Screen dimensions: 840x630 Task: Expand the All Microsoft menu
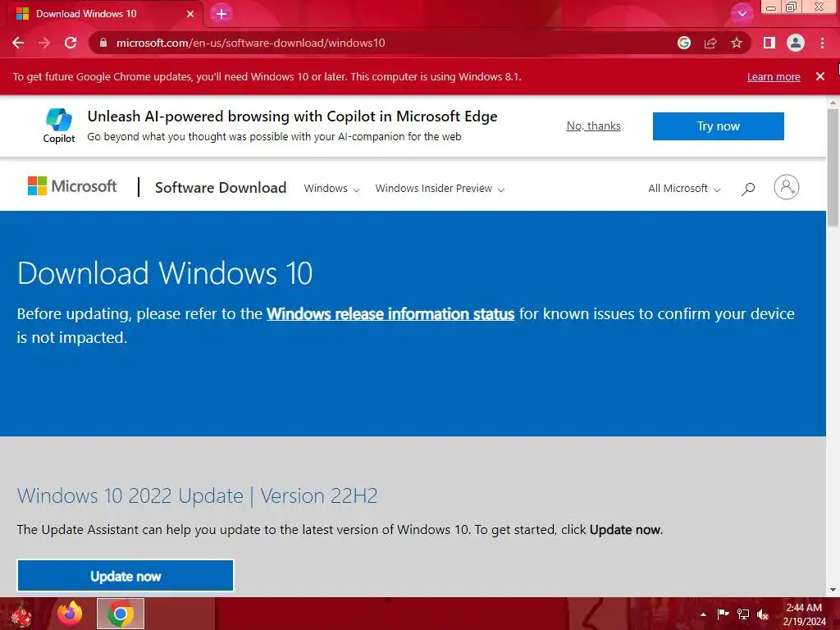(684, 189)
